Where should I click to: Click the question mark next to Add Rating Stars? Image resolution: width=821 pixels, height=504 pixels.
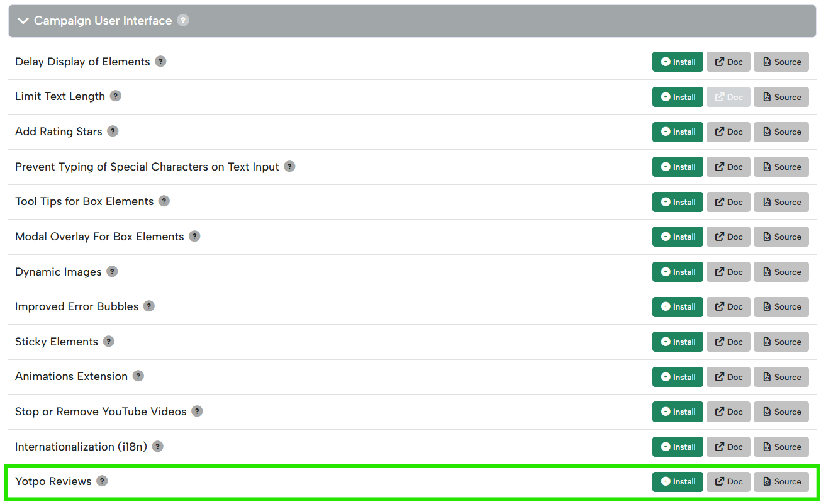tap(113, 131)
